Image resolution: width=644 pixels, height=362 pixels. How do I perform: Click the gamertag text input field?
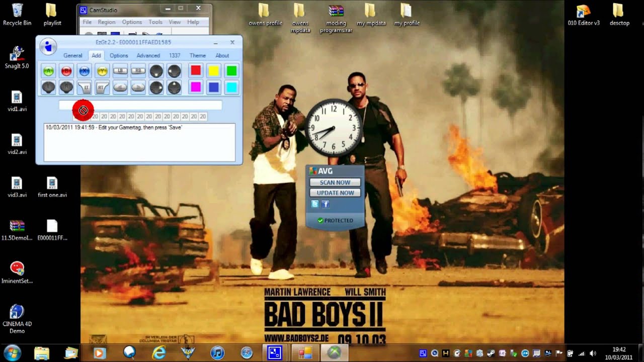tap(140, 105)
